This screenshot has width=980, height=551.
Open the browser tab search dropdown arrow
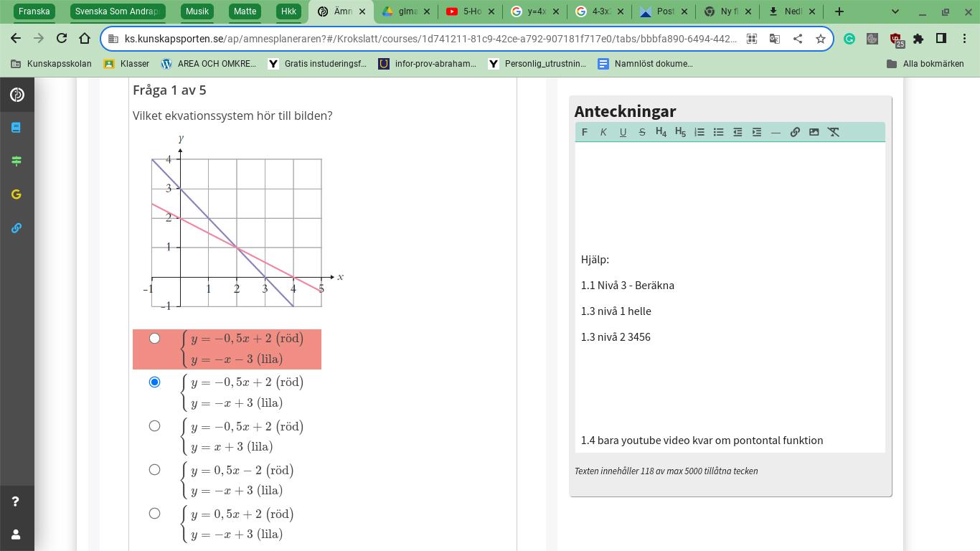click(x=895, y=11)
